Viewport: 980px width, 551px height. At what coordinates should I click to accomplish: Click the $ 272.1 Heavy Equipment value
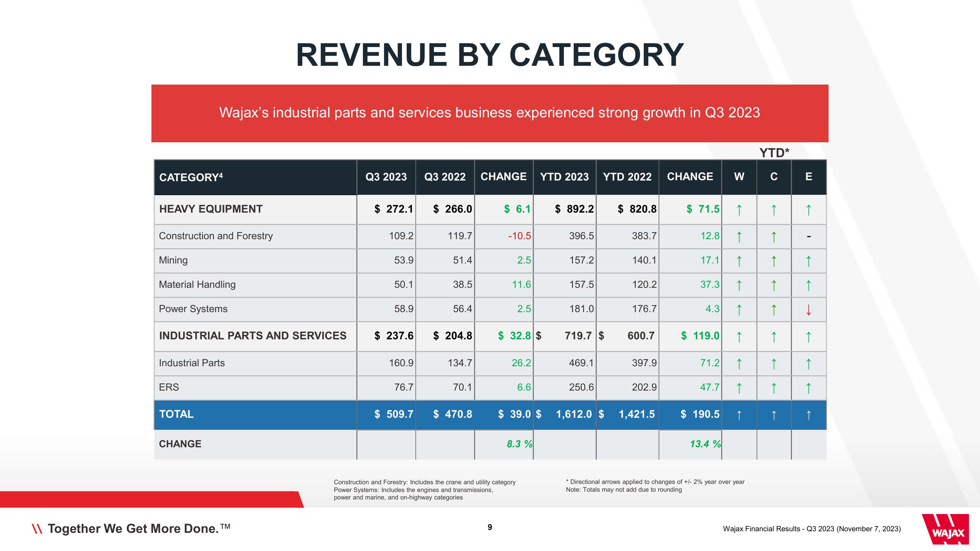pyautogui.click(x=393, y=209)
